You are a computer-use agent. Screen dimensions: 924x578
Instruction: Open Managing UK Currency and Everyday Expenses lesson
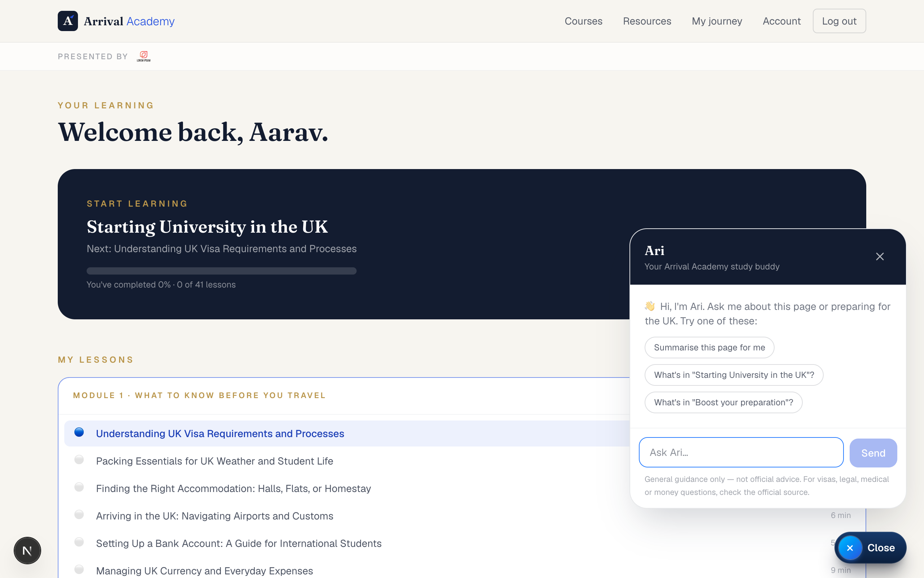pyautogui.click(x=204, y=571)
